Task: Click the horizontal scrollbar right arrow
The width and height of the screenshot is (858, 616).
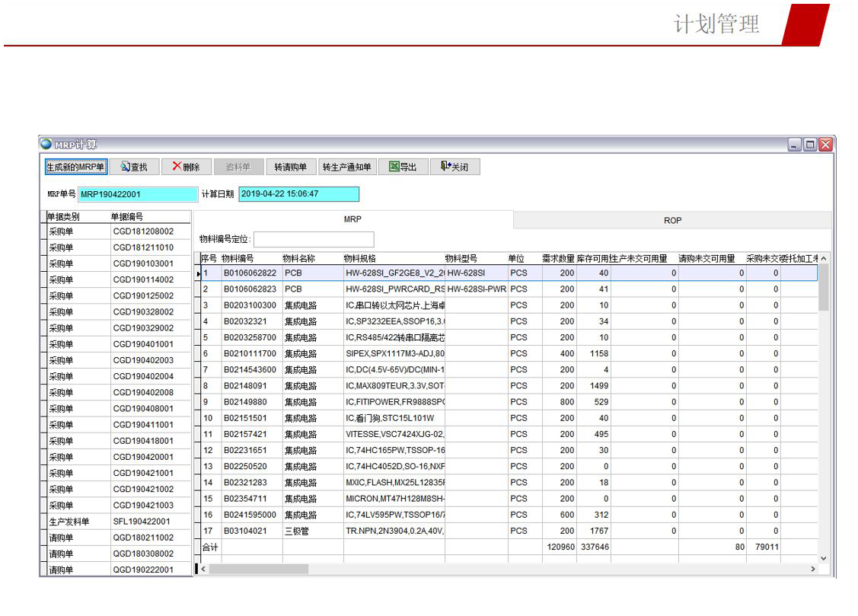Action: (x=813, y=569)
